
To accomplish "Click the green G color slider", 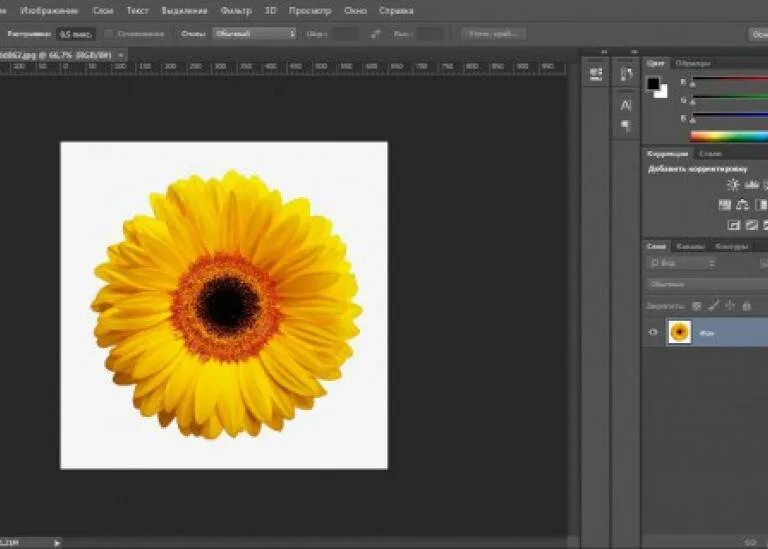I will [730, 97].
